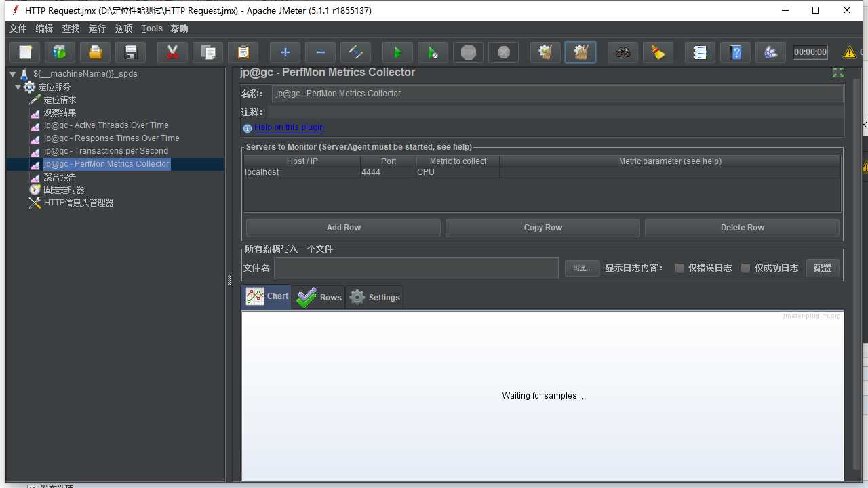Select jp@gc - PerfMon Metrics Collector tree item
The image size is (868, 488).
coord(106,164)
